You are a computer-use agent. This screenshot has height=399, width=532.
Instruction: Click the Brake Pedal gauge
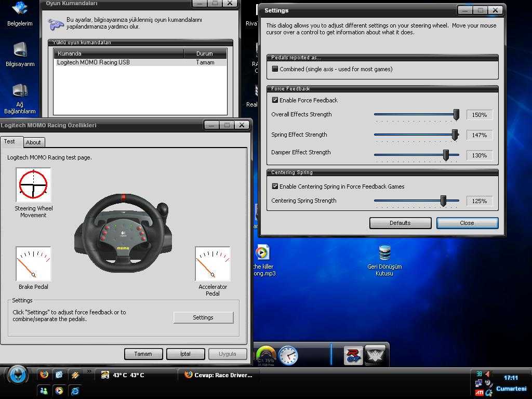33,264
